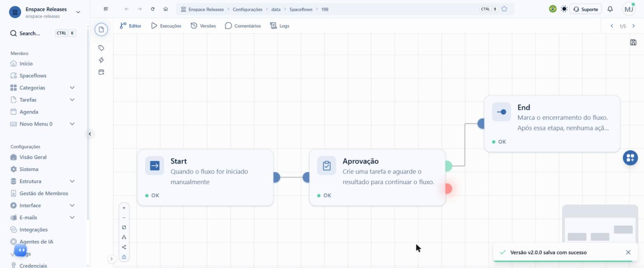Screen dimensions: 644x268
Task: Click the calendar-plus schedule icon
Action: click(101, 72)
